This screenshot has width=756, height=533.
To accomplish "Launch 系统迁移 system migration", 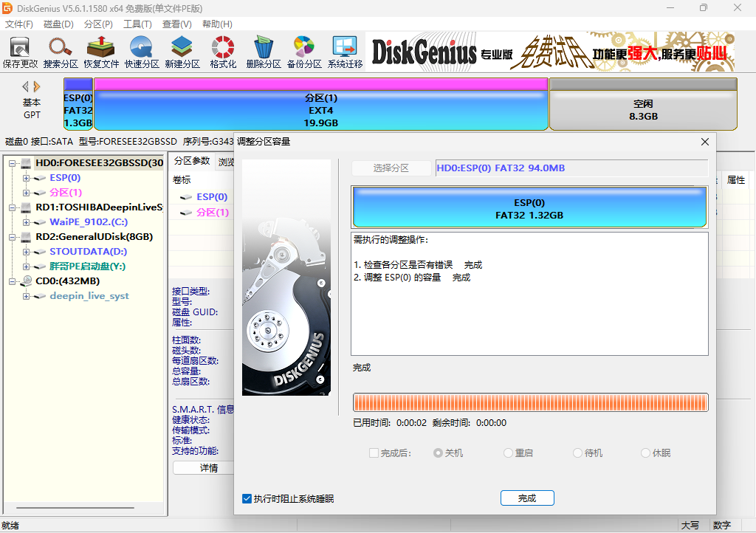I will coord(345,52).
